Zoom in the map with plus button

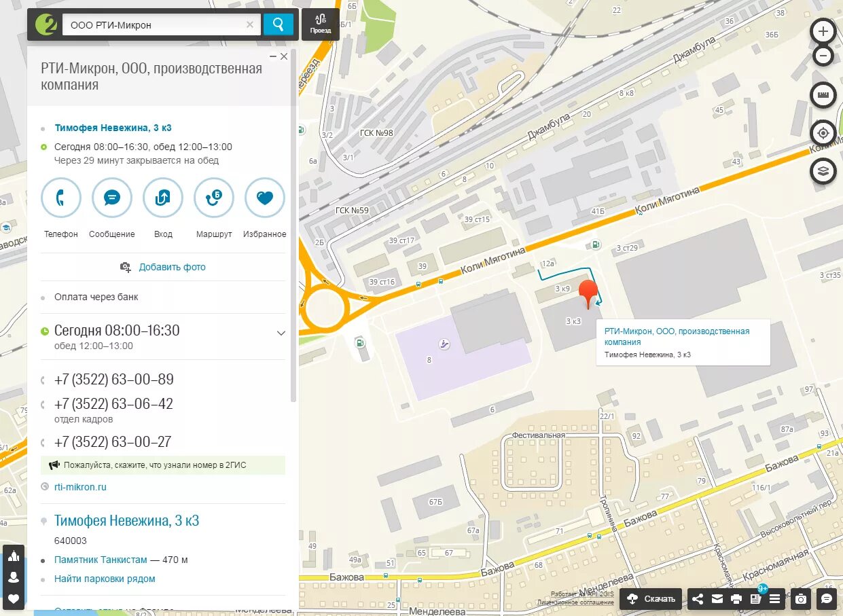coord(823,31)
